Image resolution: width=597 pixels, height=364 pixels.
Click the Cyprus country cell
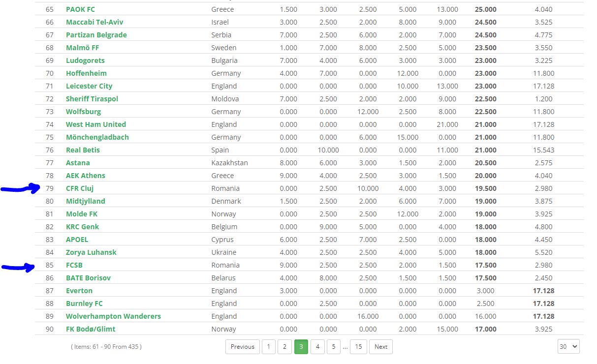222,240
